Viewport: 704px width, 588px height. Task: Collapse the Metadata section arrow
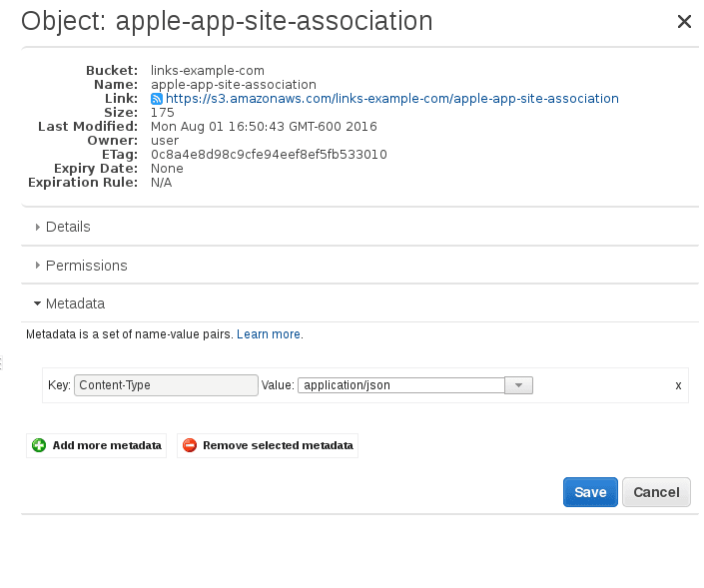(37, 303)
